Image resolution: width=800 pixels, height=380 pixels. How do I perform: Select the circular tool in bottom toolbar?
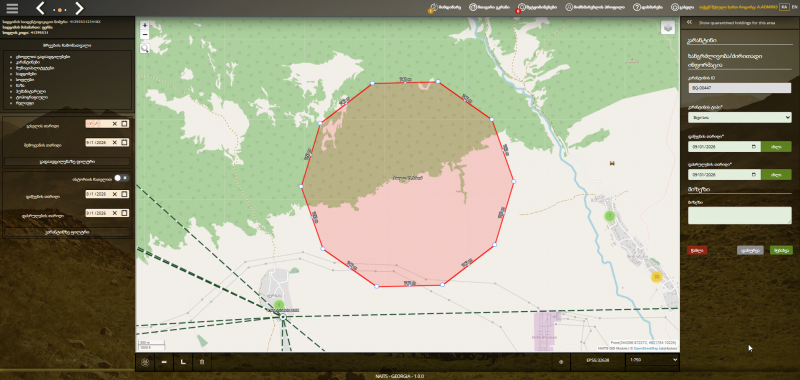pyautogui.click(x=145, y=362)
